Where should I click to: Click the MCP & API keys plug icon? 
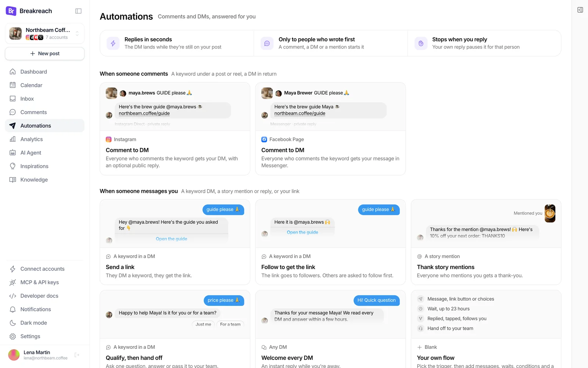click(12, 282)
